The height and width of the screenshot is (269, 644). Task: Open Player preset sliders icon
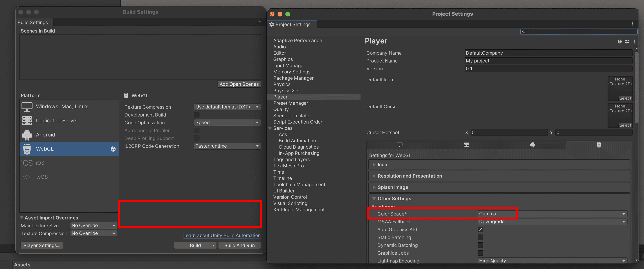pyautogui.click(x=627, y=41)
